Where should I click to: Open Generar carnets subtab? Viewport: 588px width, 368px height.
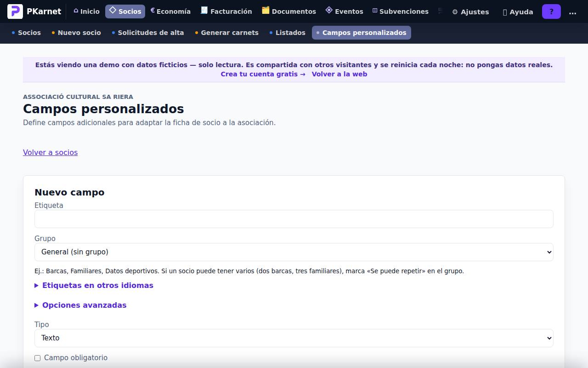tap(227, 33)
